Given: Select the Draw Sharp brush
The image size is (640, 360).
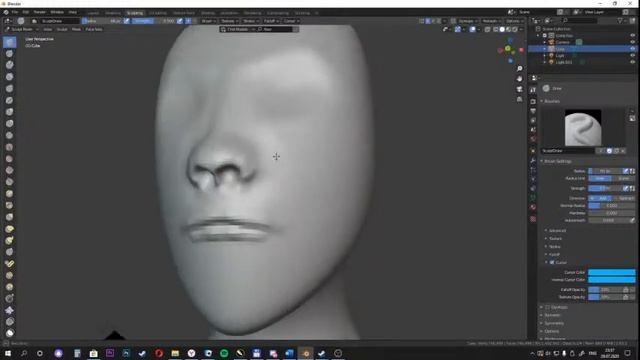Looking at the screenshot, I should 10,53.
